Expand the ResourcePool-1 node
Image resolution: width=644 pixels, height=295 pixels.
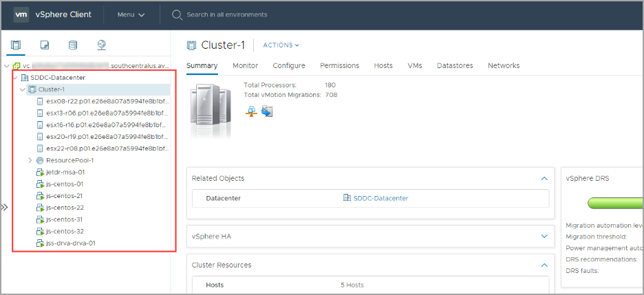tap(30, 160)
